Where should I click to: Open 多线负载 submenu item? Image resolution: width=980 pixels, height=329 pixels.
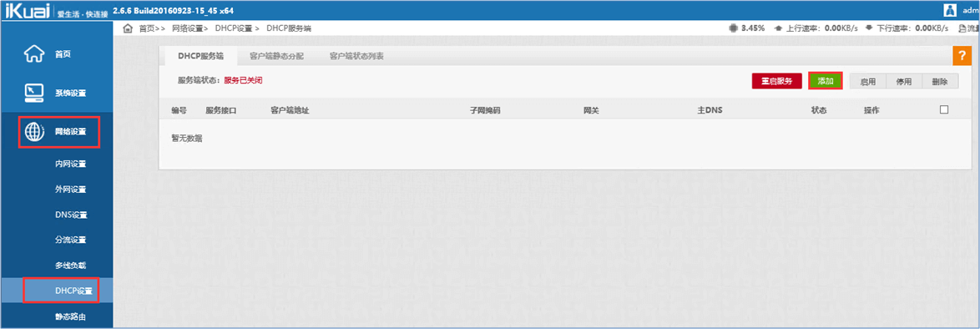click(71, 266)
